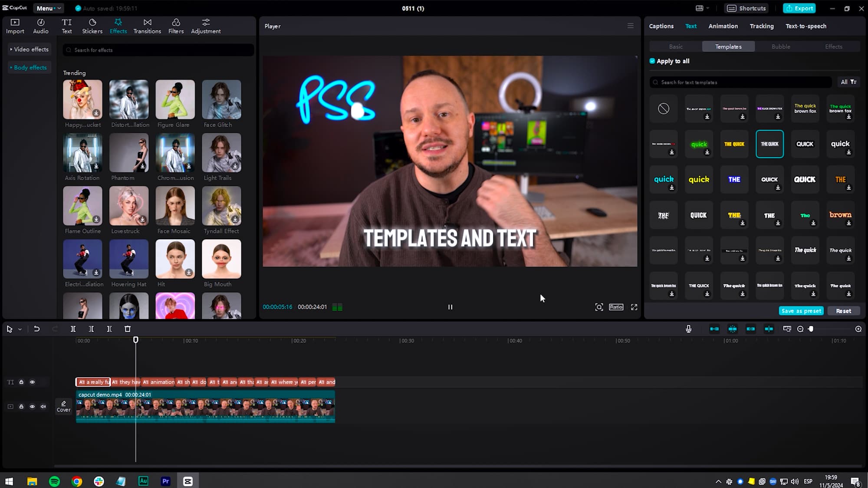Click the Export button
Screen dimensions: 868x488
799,8
